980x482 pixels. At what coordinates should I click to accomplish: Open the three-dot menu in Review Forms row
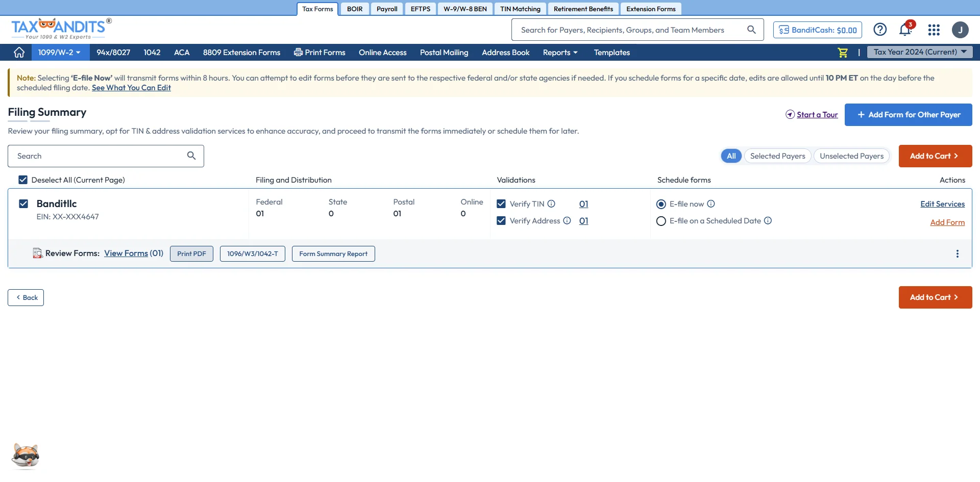tap(958, 253)
